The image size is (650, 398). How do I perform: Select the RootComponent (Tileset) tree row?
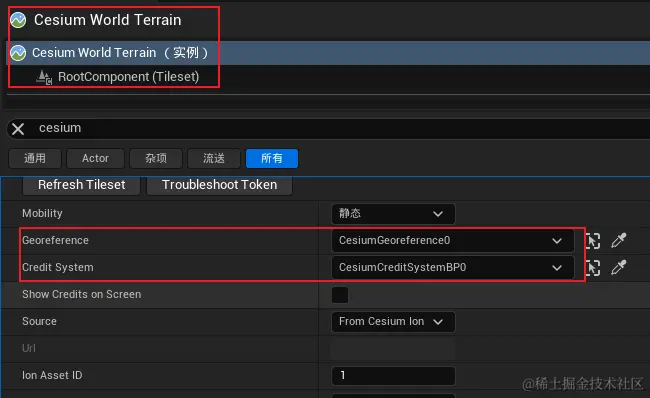(327, 77)
